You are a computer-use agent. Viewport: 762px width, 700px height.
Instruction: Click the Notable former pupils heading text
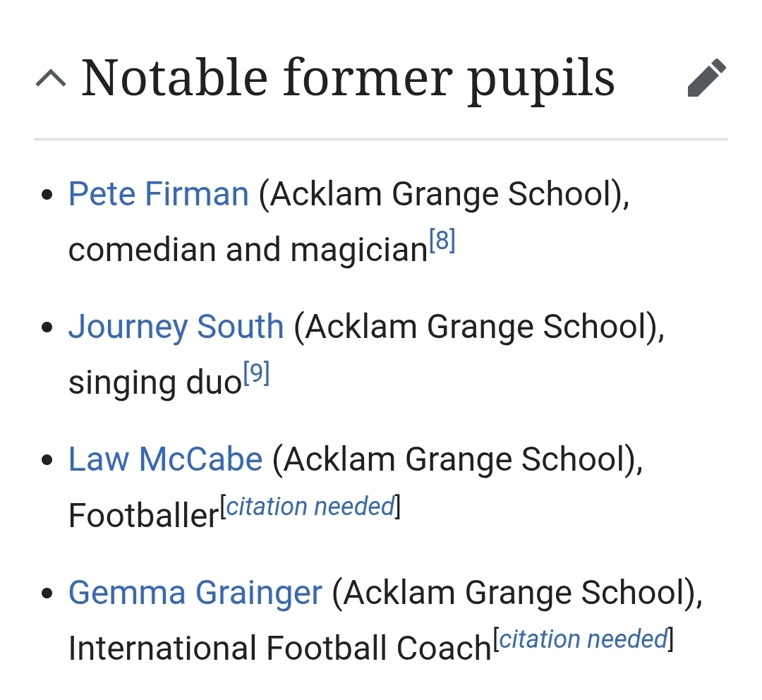(348, 78)
